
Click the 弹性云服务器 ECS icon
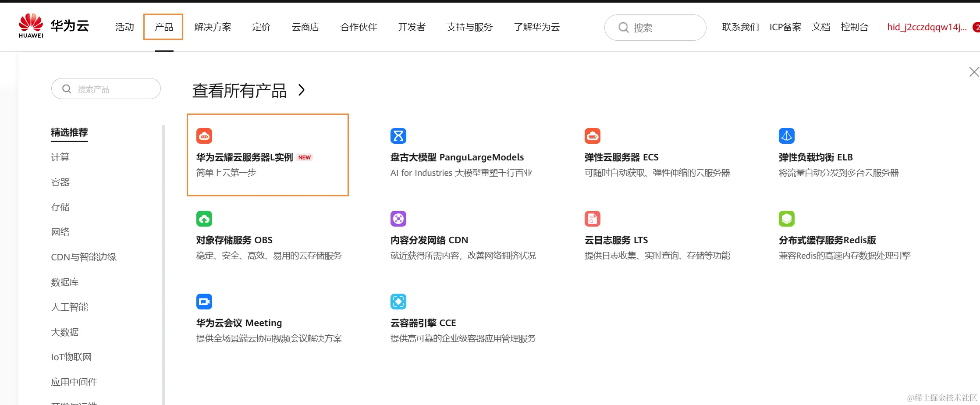(593, 136)
